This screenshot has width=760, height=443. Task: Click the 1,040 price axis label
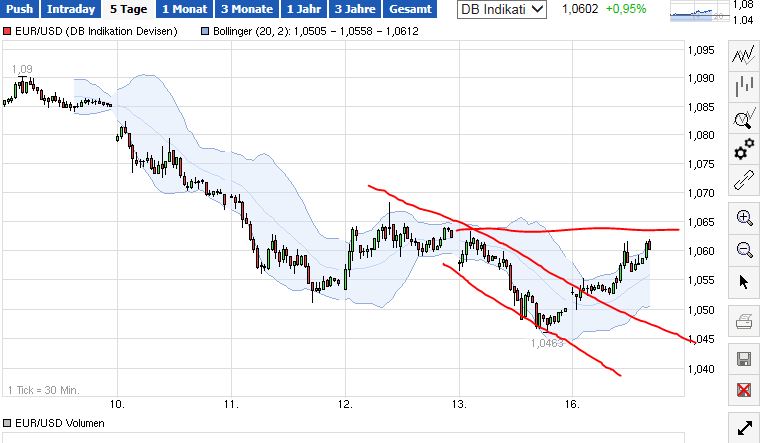[701, 369]
